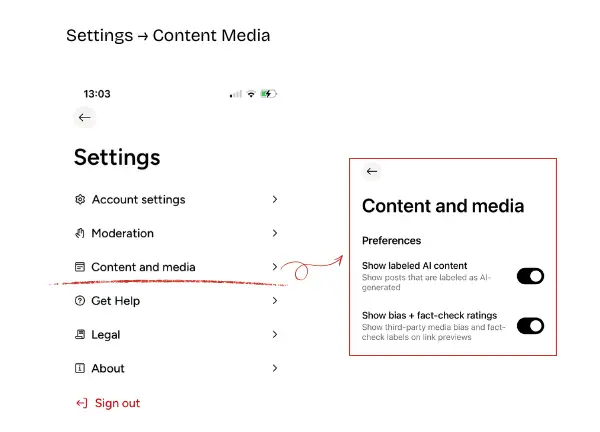Screen dimensions: 600x432
Task: Click the Content and media list icon
Action: [x=80, y=268]
